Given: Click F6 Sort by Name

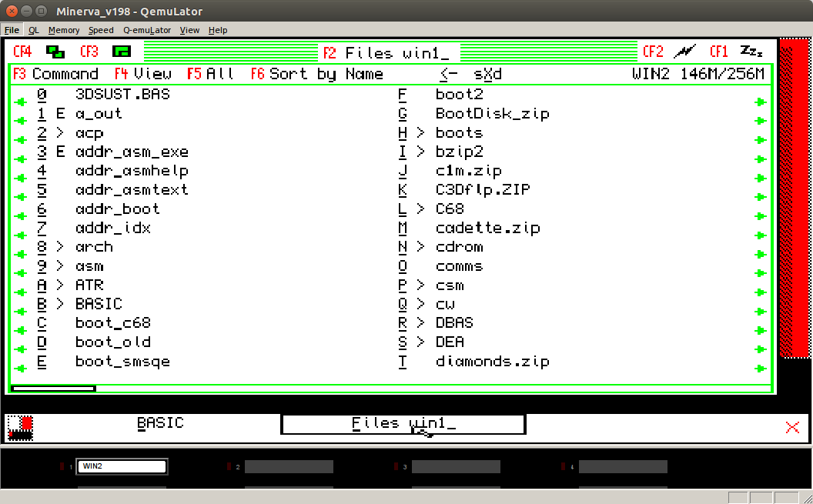Looking at the screenshot, I should coord(316,74).
